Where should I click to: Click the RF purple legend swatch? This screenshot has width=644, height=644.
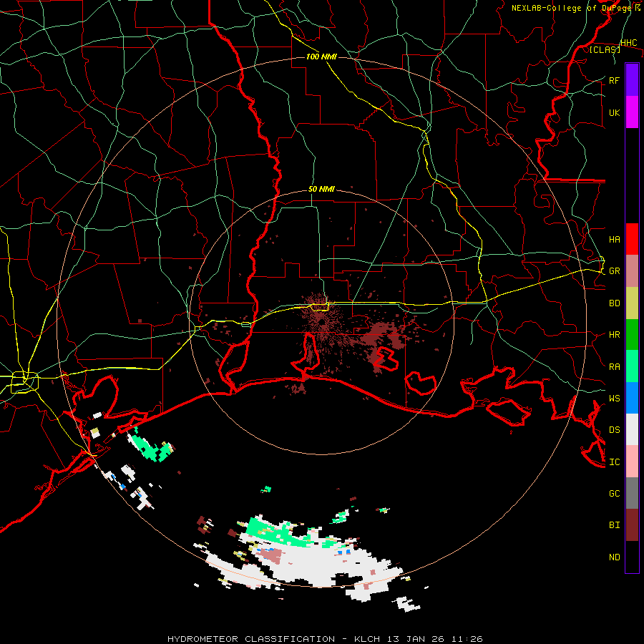tap(632, 80)
